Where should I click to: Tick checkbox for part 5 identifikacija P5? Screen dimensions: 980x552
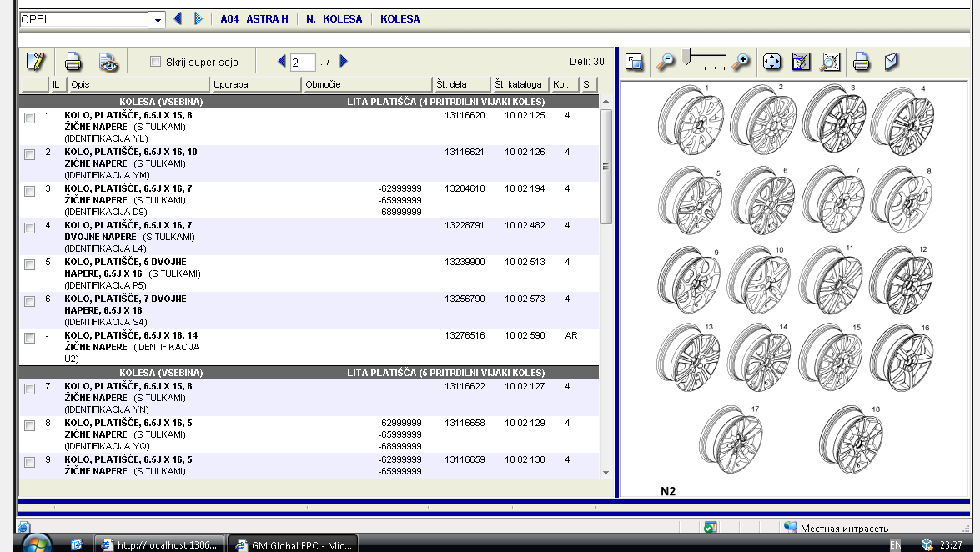click(29, 264)
